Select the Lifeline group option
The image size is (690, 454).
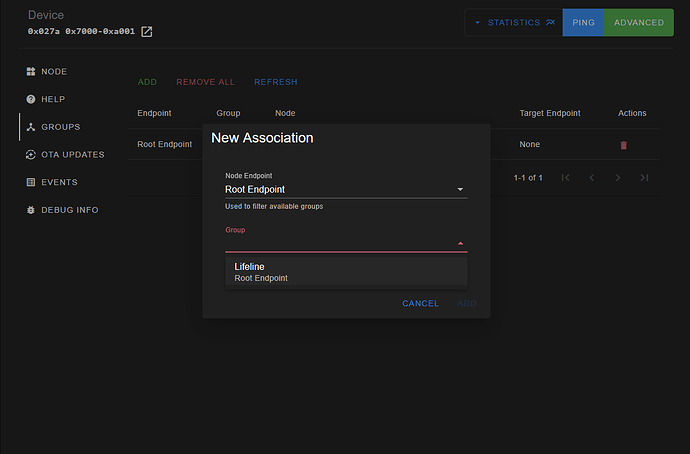[x=346, y=272]
